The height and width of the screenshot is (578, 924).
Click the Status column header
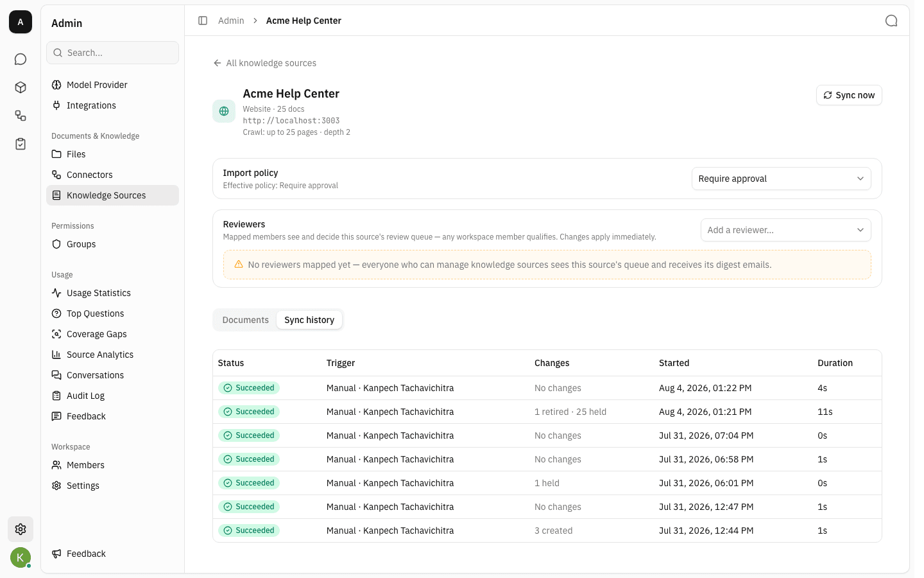coord(231,363)
